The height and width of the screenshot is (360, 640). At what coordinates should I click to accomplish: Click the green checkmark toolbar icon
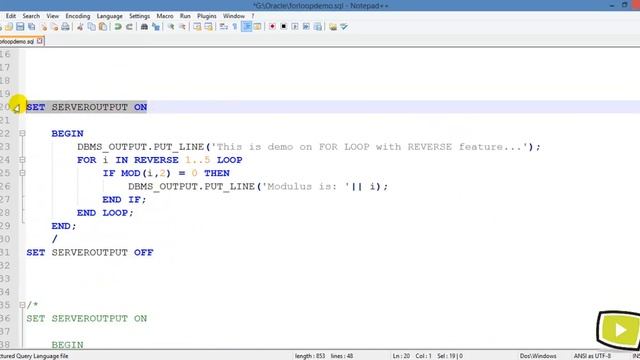point(344,27)
